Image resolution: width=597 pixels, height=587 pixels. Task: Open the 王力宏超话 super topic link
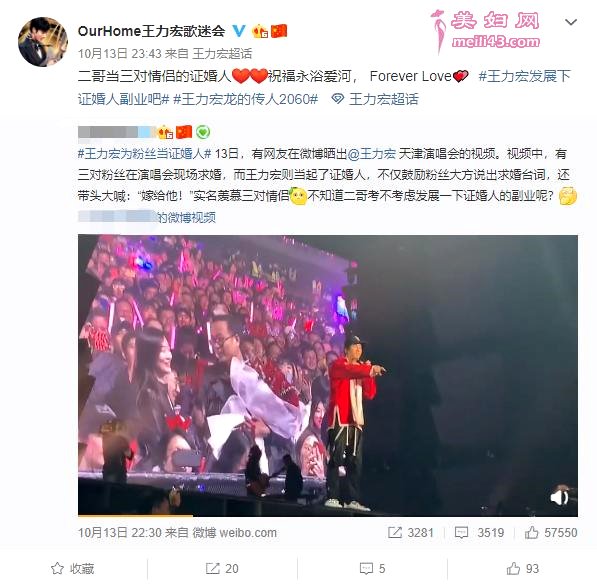384,99
